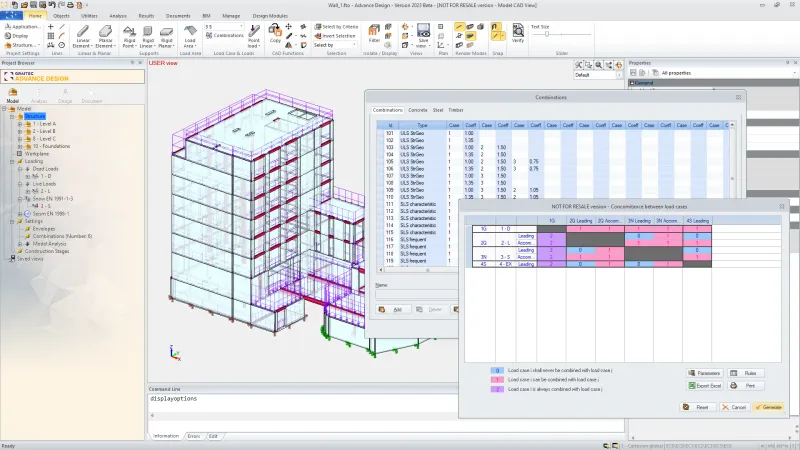Expand the 1 - Level A tree node
The width and height of the screenshot is (800, 450).
(20, 124)
